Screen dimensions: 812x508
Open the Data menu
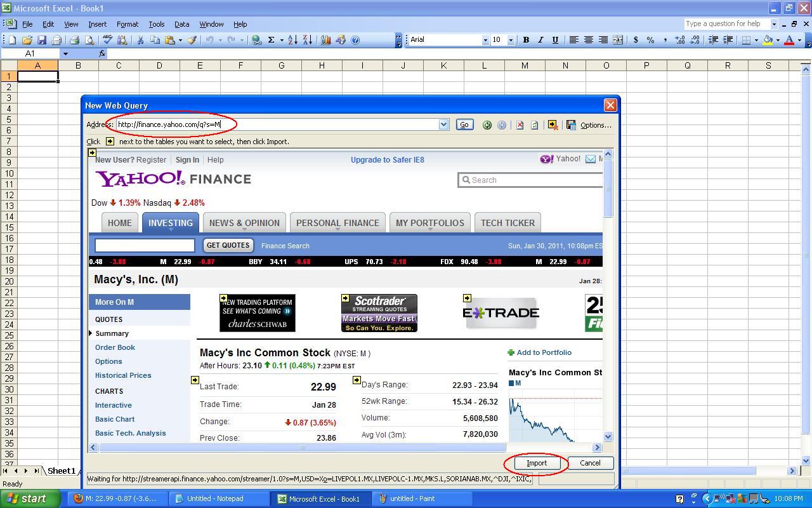click(181, 24)
